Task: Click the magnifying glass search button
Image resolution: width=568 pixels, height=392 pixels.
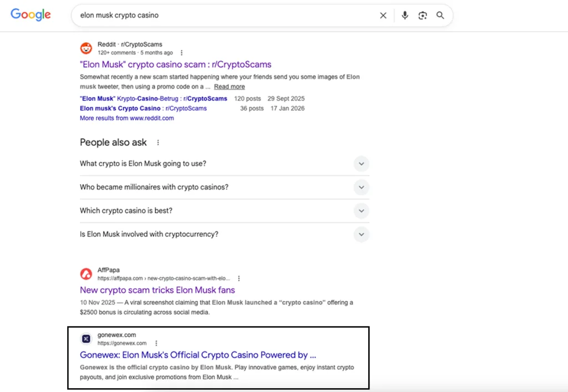Action: (440, 16)
